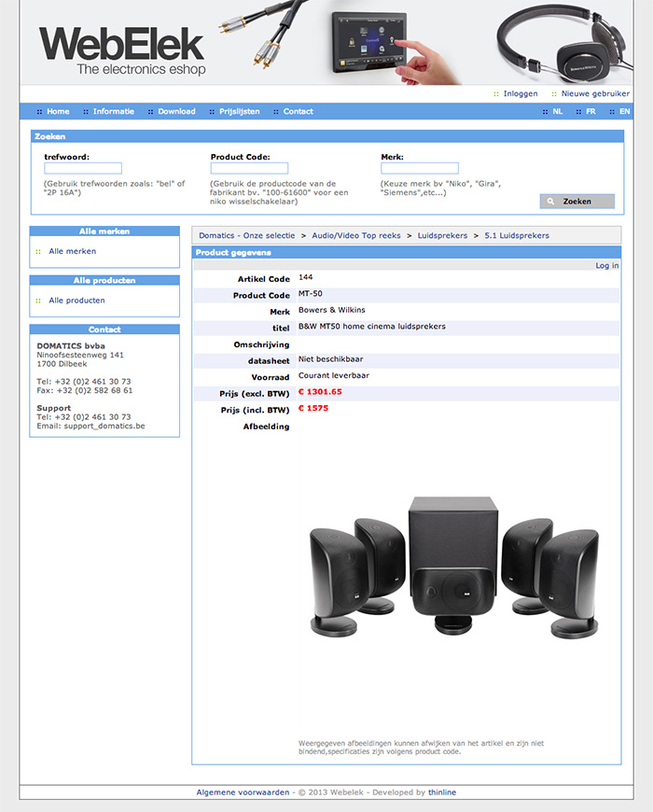Open the Informatie menu item
Viewport: 653px width, 812px height.
pyautogui.click(x=113, y=111)
